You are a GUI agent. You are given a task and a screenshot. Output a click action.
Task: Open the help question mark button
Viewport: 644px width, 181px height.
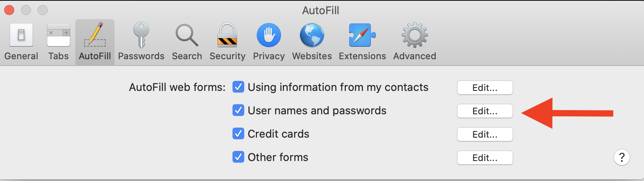tap(622, 158)
